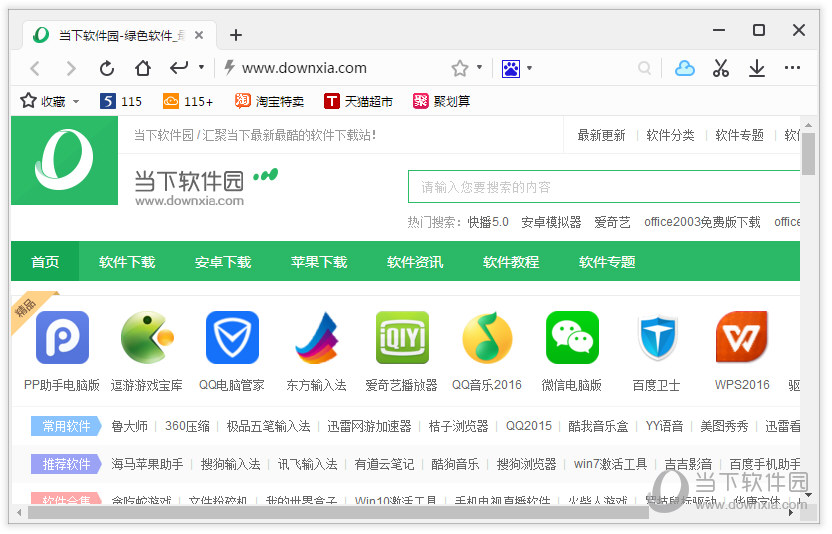Viewport: 832px width, 534px height.
Task: Click the vertical scrollbar thumb
Action: [808, 154]
